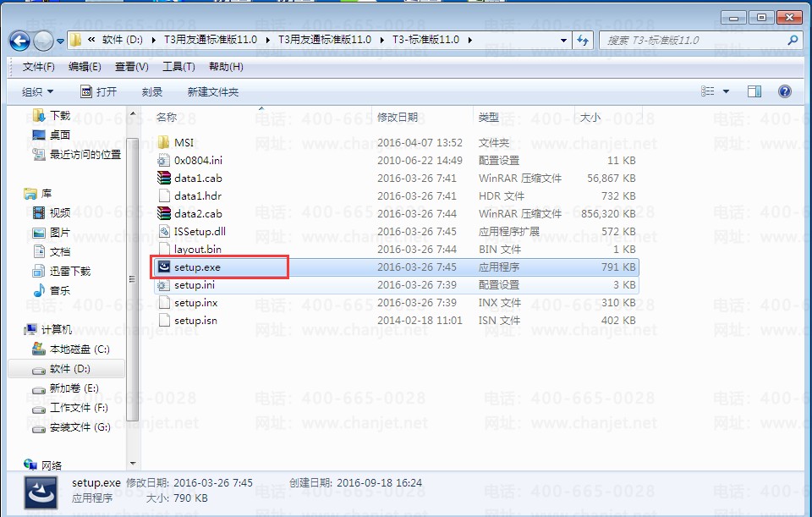
Task: Select 库 in the navigation pane
Action: pyautogui.click(x=46, y=193)
